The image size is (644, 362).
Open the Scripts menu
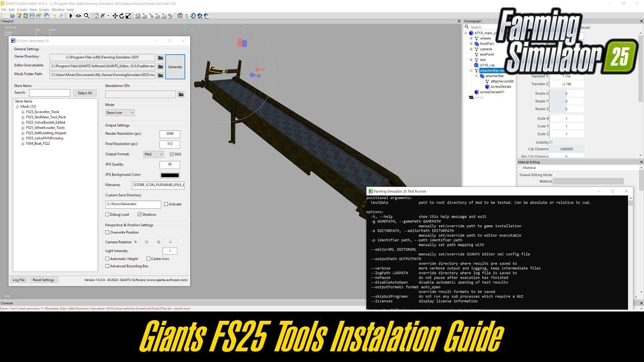click(44, 10)
